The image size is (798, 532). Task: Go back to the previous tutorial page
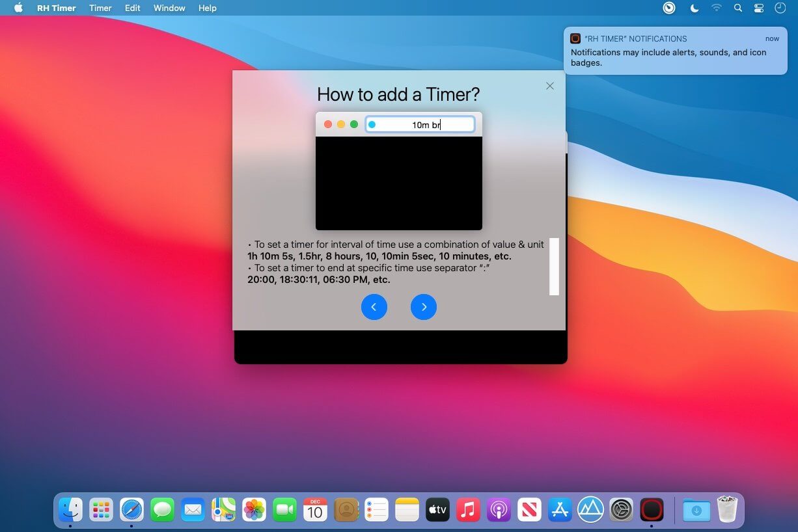[x=374, y=306]
